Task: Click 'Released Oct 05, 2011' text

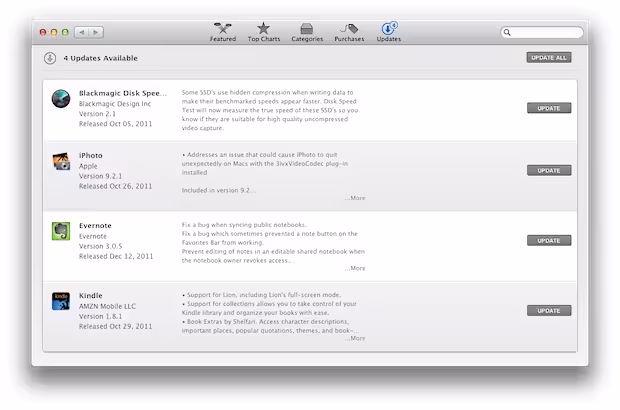Action: tap(115, 124)
